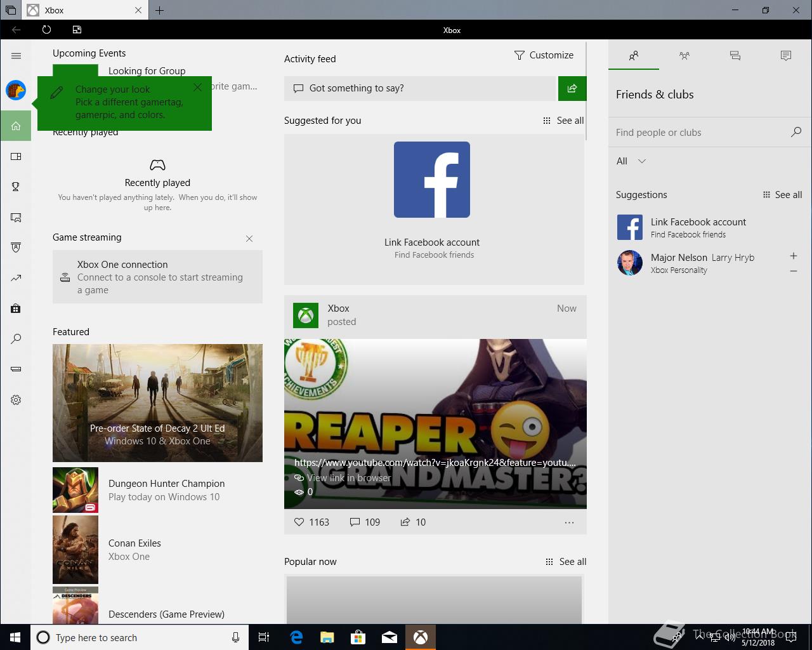The image size is (812, 650).
Task: Open Connection console sidebar icon
Action: pos(16,369)
